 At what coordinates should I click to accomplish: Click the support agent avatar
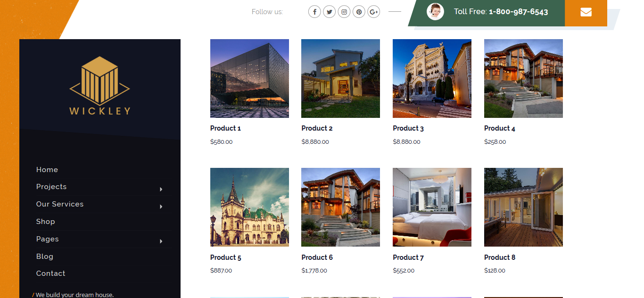435,12
